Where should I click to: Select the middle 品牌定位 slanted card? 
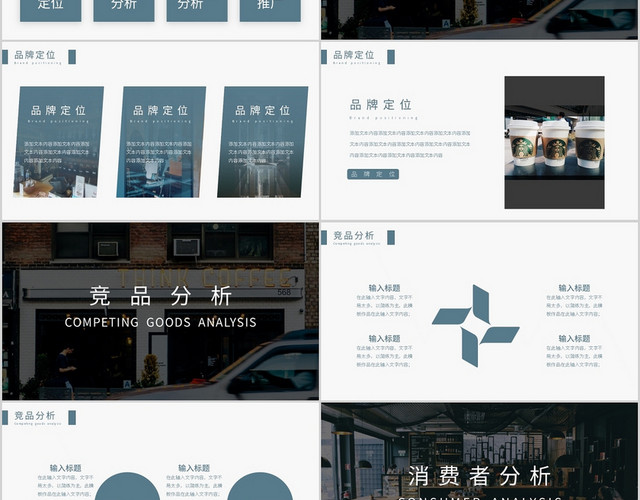point(161,142)
